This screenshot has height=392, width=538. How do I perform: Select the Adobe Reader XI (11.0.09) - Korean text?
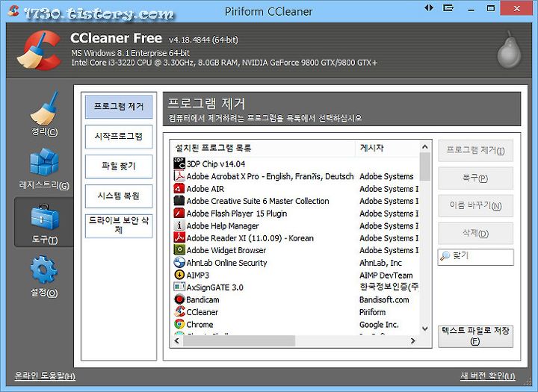pyautogui.click(x=250, y=238)
